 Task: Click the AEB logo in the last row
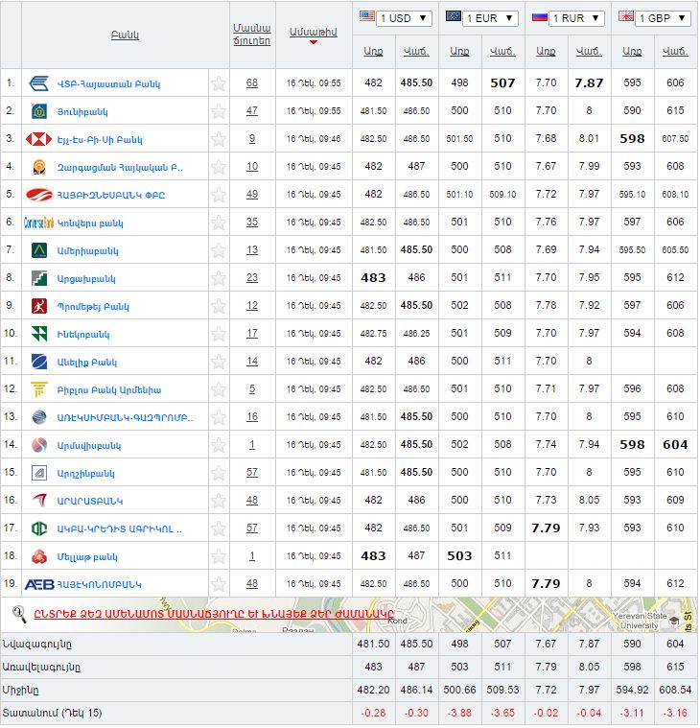point(39,584)
